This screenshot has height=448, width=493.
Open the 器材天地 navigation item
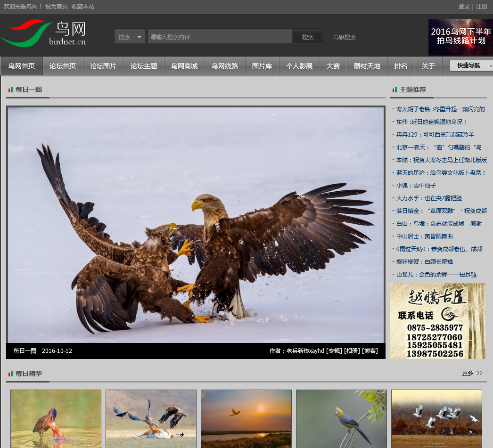[367, 66]
